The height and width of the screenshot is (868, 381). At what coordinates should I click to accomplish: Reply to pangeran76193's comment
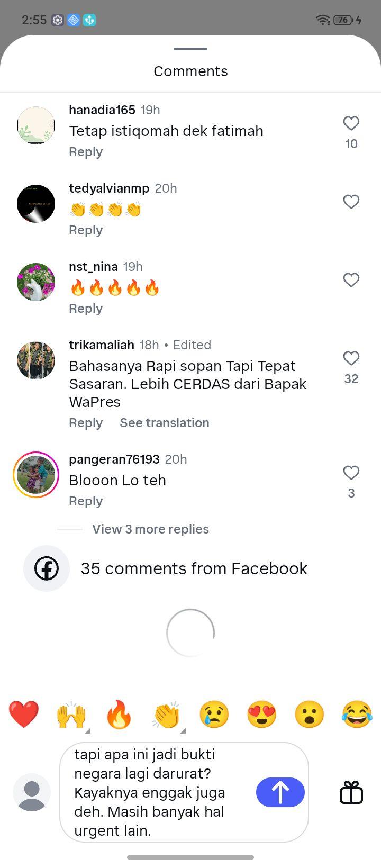coord(86,501)
